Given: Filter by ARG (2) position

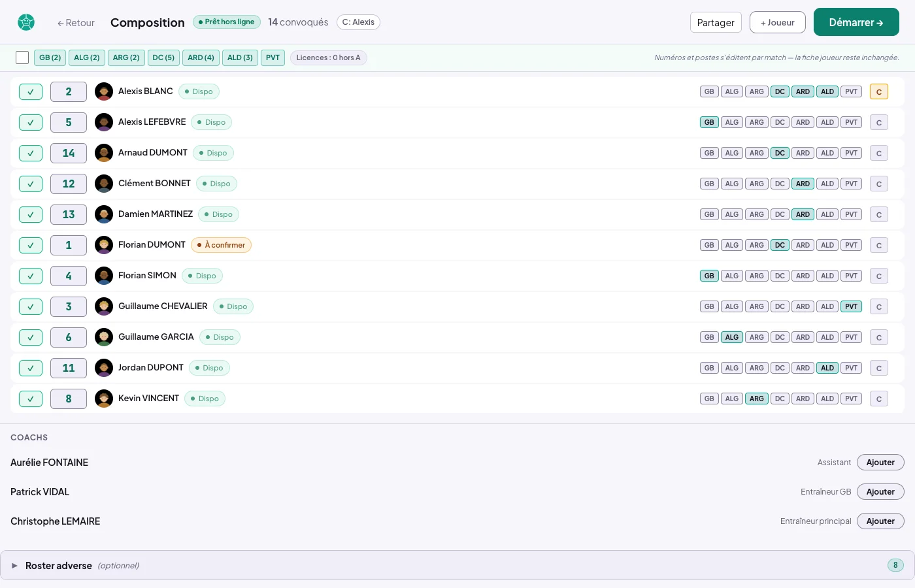Looking at the screenshot, I should pos(126,57).
